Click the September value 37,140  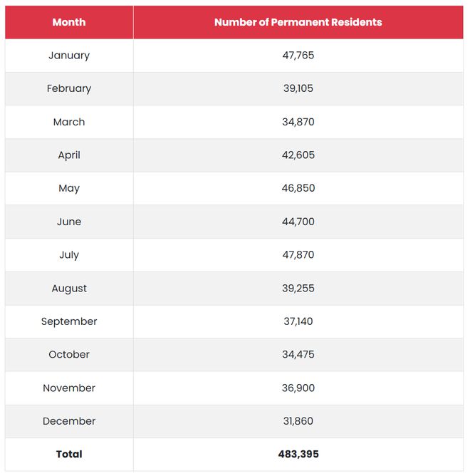[x=298, y=321]
